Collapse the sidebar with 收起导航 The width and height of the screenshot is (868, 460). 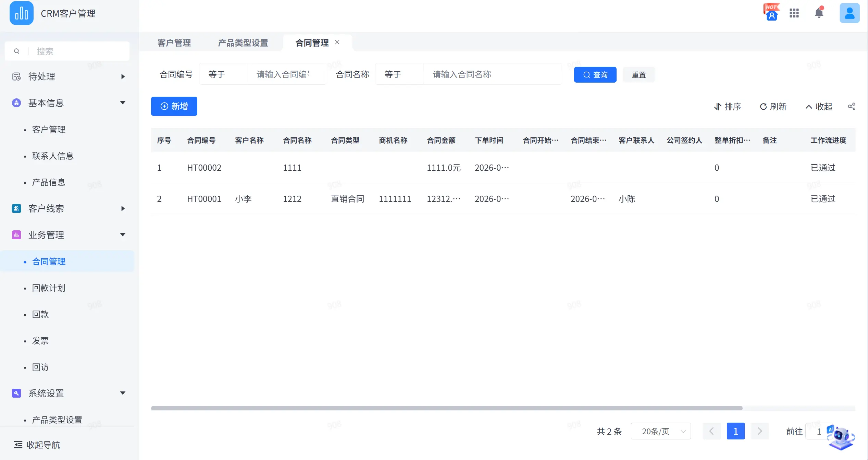click(x=37, y=445)
